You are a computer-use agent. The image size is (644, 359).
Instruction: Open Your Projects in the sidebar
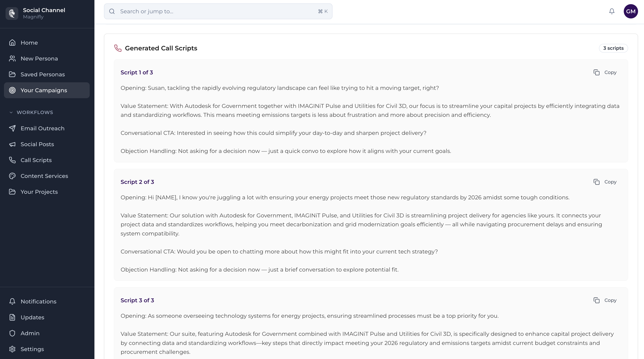pos(39,192)
